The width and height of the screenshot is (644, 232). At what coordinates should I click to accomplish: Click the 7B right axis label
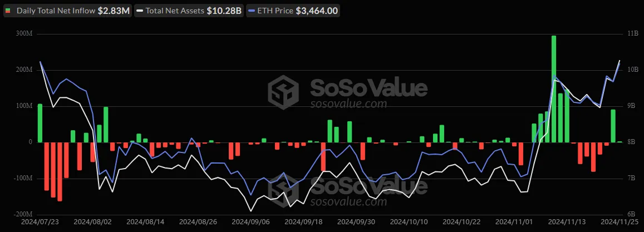631,179
